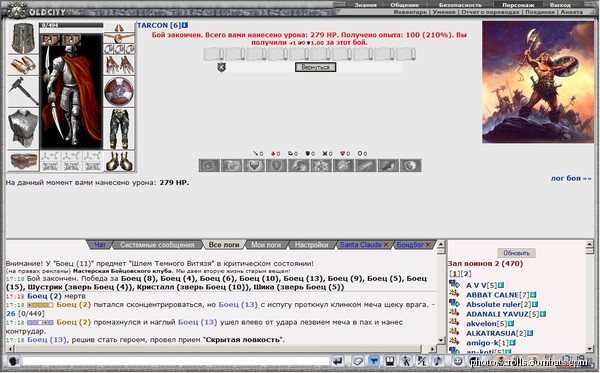Open the Настройки tab
This screenshot has width=600, height=373.
(311, 244)
